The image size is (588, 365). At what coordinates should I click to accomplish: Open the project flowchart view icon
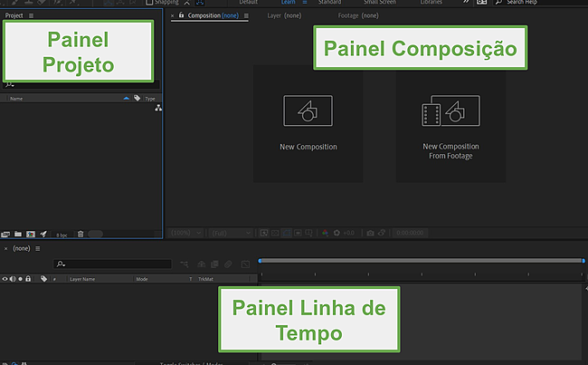[158, 108]
